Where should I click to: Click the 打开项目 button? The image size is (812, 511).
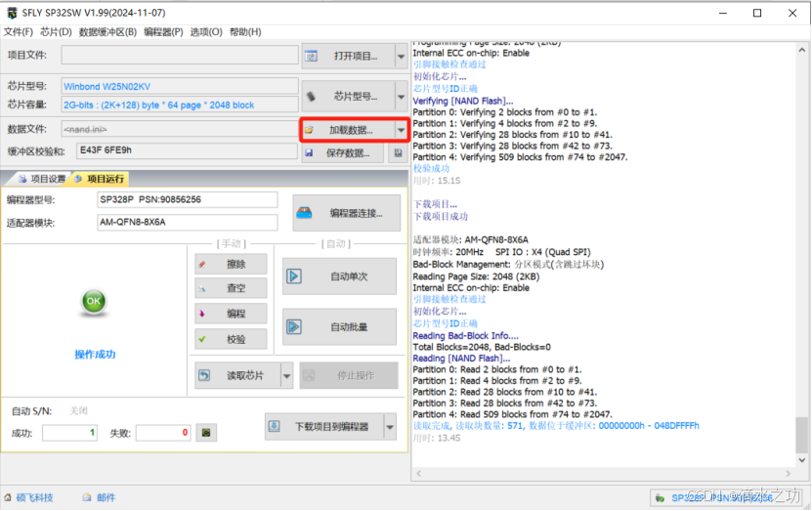(348, 56)
